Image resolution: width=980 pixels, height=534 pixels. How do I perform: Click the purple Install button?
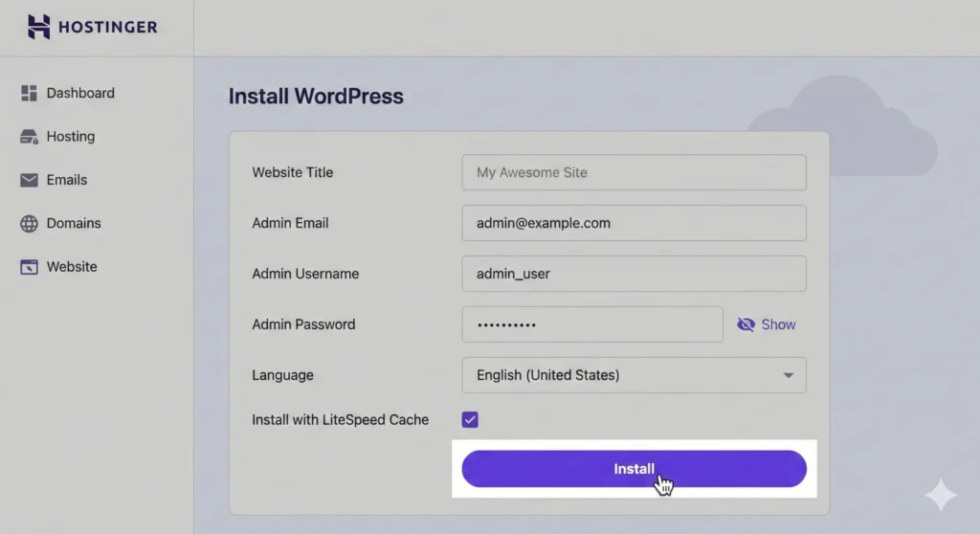(634, 469)
